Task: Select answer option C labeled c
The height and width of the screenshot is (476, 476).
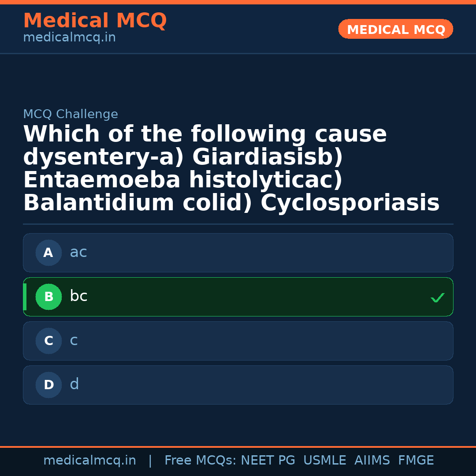Action: 238,341
